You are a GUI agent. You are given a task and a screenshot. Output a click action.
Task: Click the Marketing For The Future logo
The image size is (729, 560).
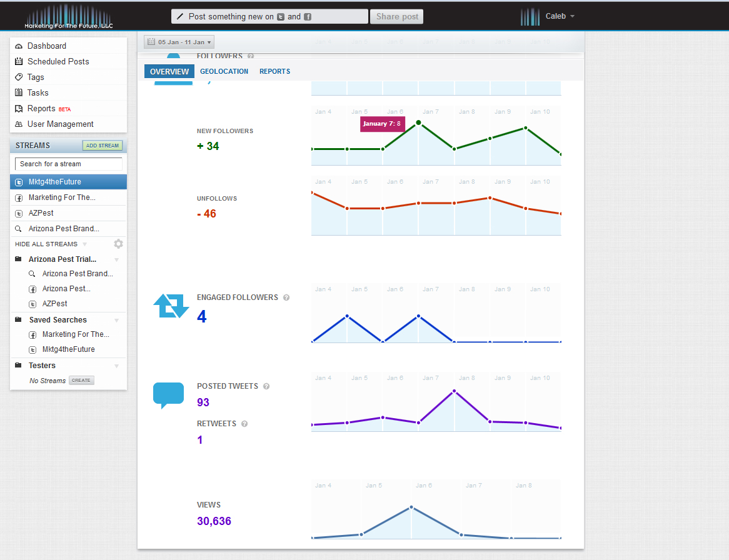click(69, 16)
